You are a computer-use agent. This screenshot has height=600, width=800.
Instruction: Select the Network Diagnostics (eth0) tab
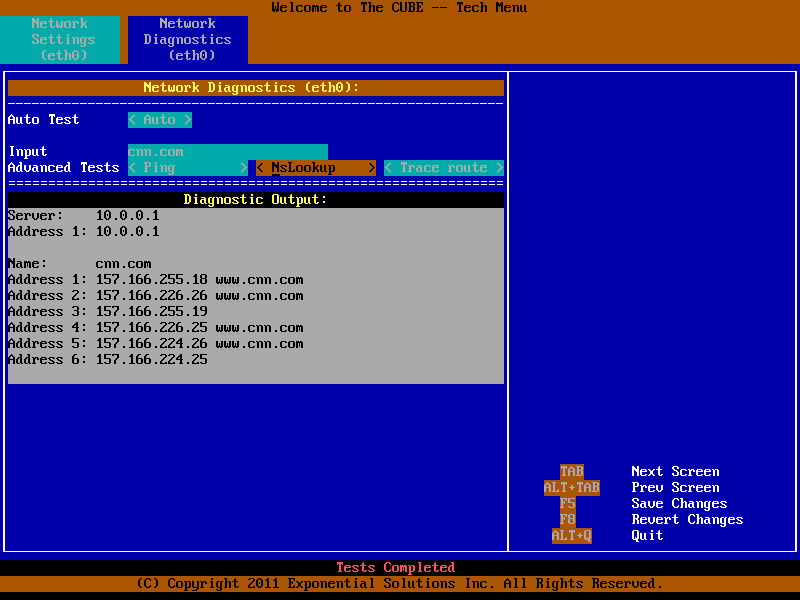click(188, 39)
